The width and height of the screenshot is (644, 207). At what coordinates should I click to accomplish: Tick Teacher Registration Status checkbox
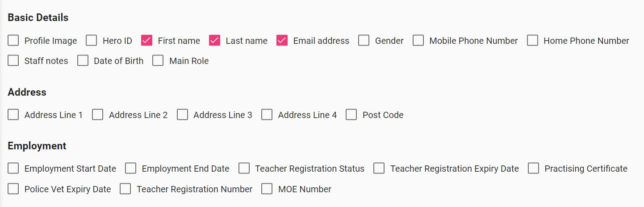coord(244,169)
